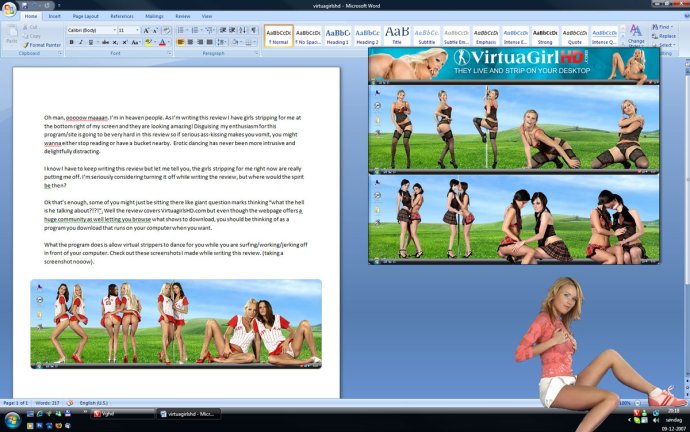Apply red font color
690x432 pixels.
(162, 42)
